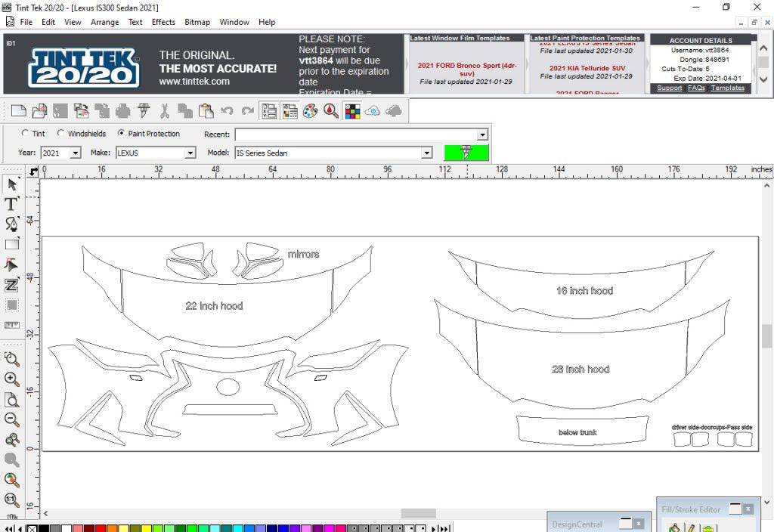Click the Zoom to page tool
Viewport: 774px width, 532px height.
point(12,400)
